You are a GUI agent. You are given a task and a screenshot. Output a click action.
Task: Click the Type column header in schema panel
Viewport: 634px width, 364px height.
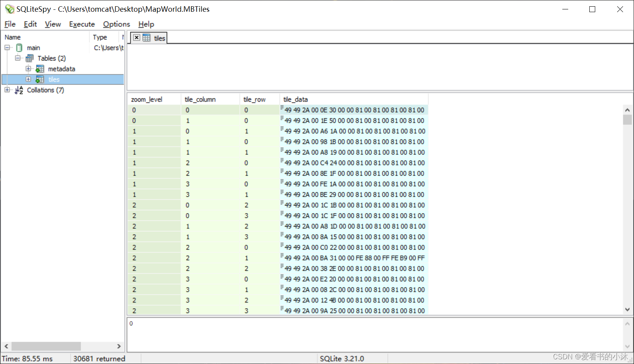(104, 37)
